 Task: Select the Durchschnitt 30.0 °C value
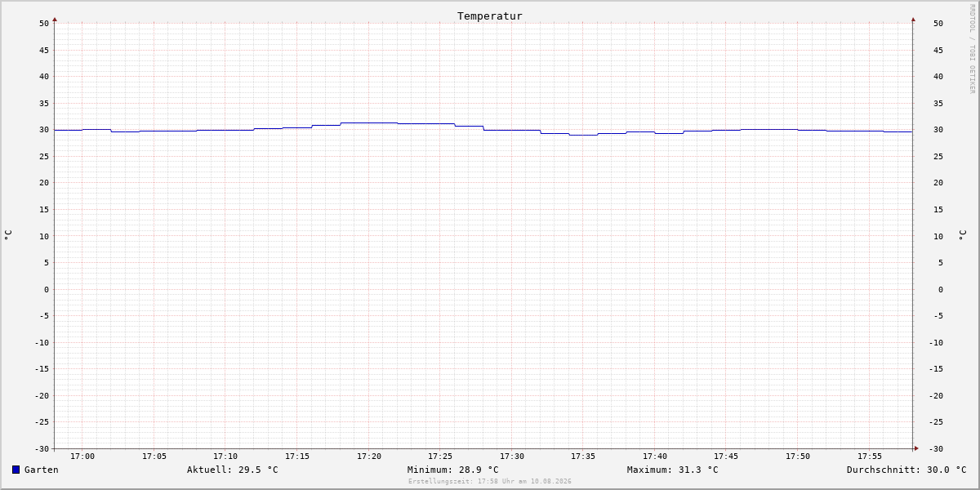(906, 470)
